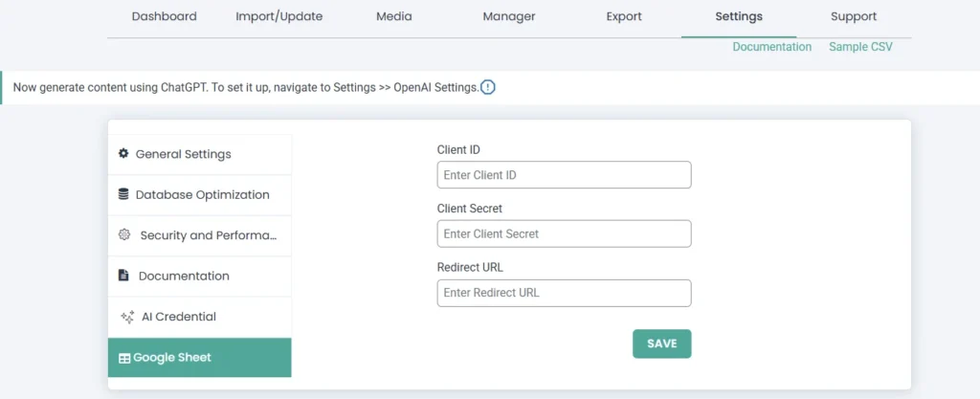Click the sparkle icon for AI Credential
Image resolution: width=980 pixels, height=399 pixels.
pos(126,317)
